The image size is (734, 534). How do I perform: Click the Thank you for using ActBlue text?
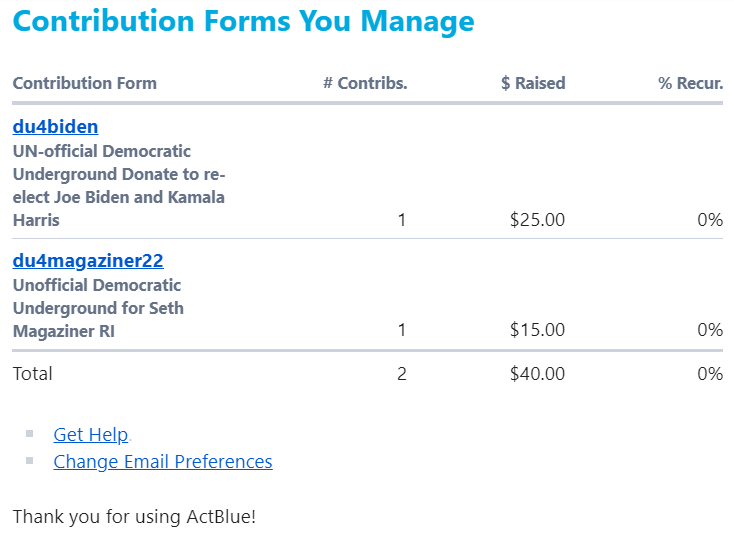tap(134, 517)
